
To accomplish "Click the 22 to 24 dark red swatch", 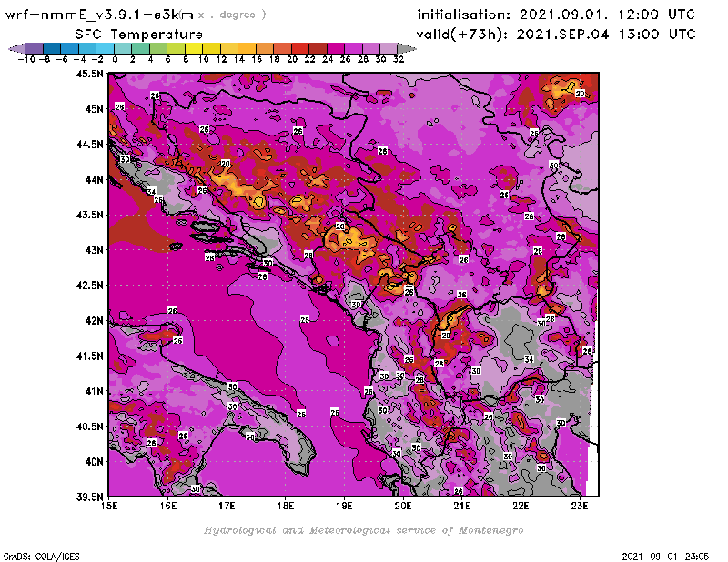I will pyautogui.click(x=318, y=48).
